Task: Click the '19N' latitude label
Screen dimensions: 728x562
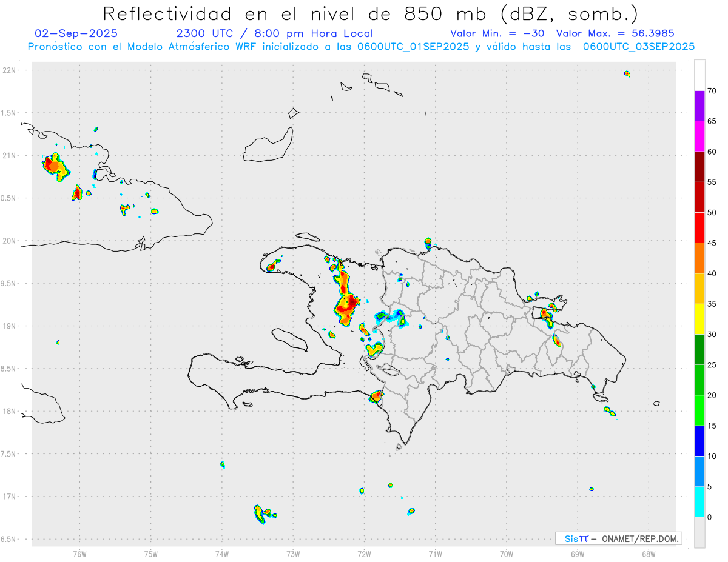Action: 10,326
